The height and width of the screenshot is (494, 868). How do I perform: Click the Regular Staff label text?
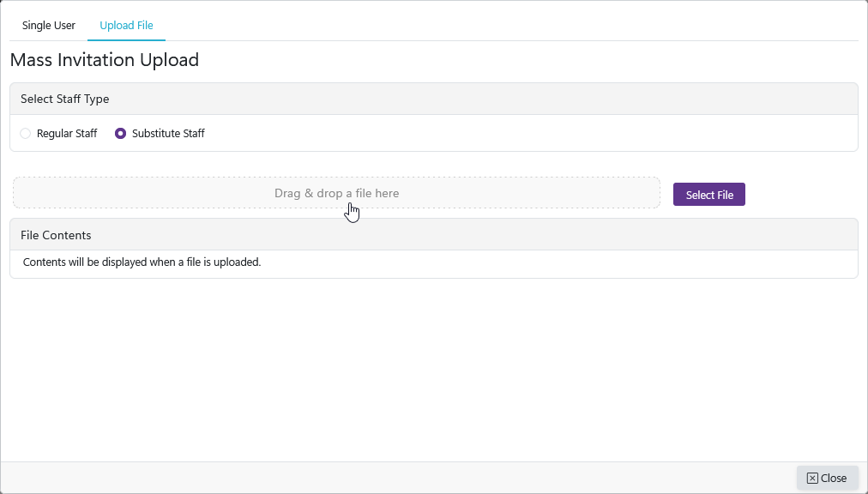[x=67, y=134]
